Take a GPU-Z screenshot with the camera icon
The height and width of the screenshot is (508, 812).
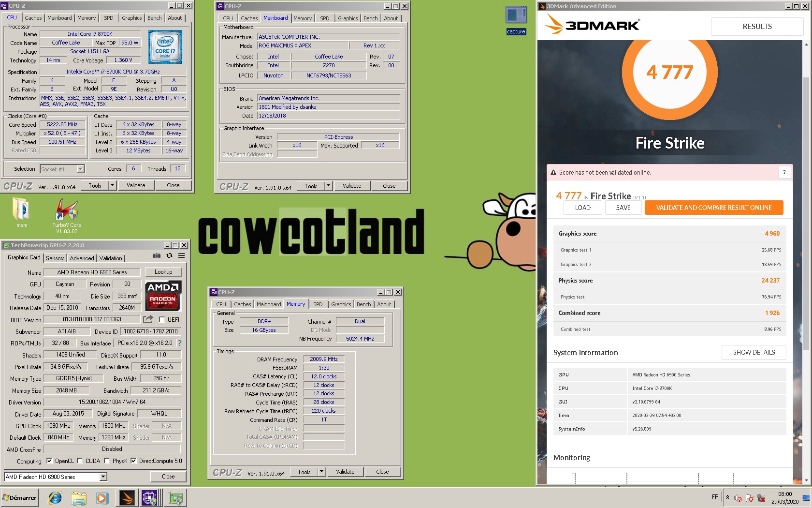157,256
